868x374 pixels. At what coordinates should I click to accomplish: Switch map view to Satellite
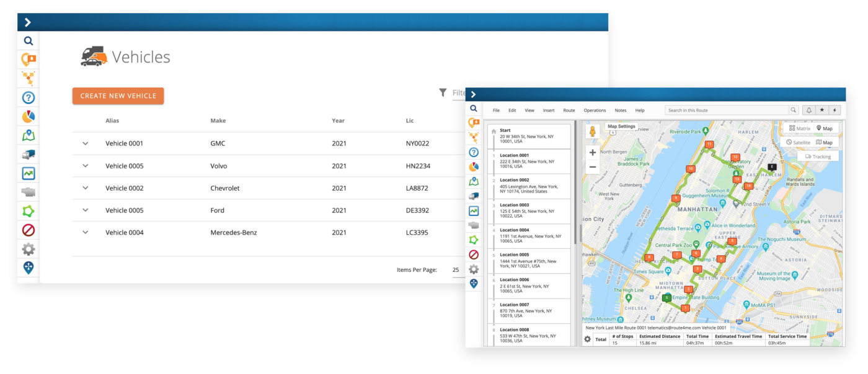(x=798, y=142)
